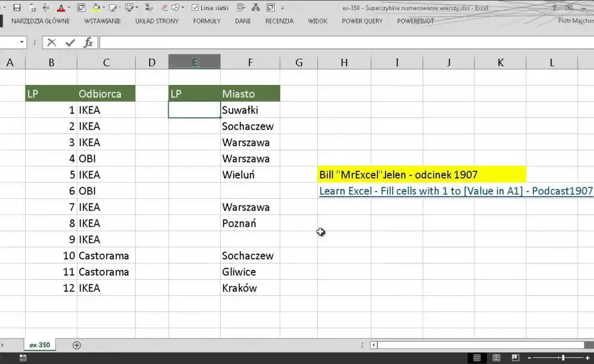Click the Castorama cell in row 10
594x364 pixels.
[x=106, y=255]
